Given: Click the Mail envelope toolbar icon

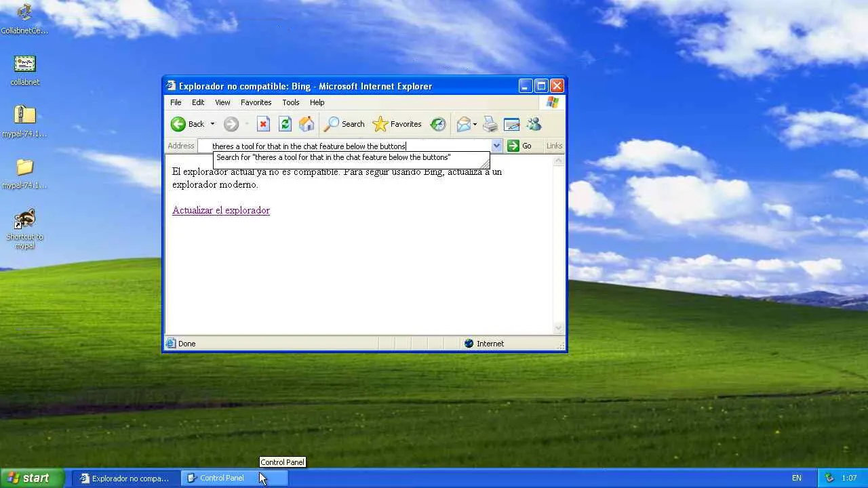Looking at the screenshot, I should [x=464, y=124].
